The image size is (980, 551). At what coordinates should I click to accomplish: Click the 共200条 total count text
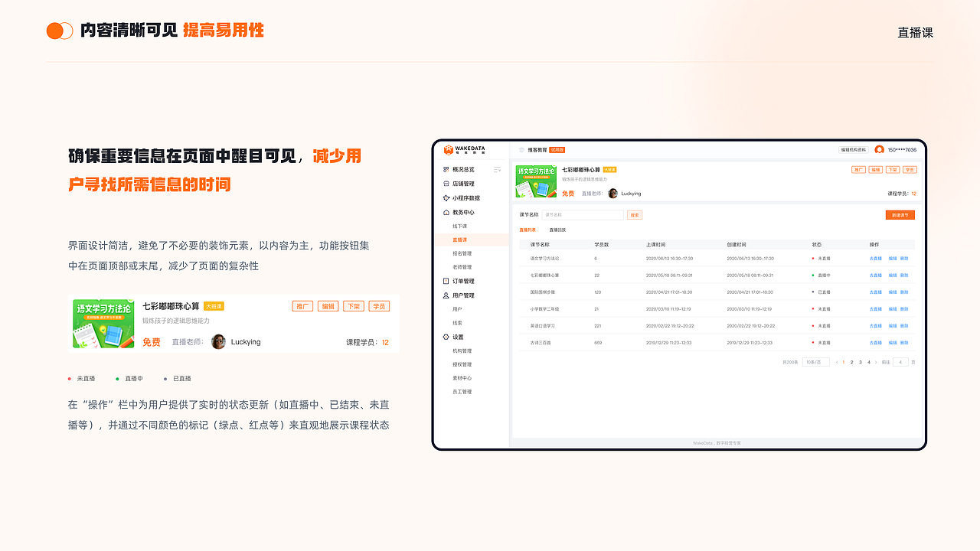pos(790,362)
